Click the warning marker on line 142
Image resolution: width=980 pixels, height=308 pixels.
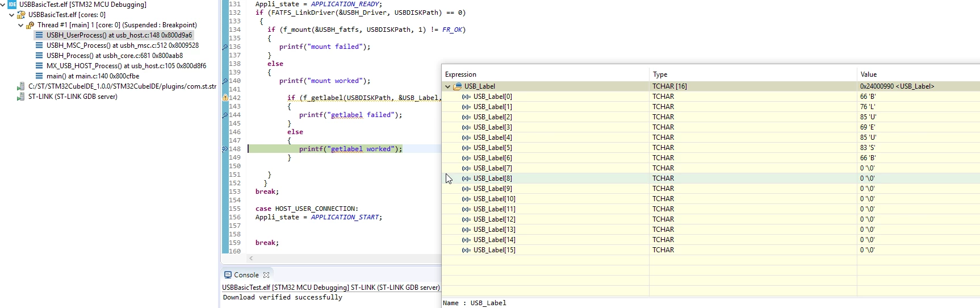(x=225, y=98)
